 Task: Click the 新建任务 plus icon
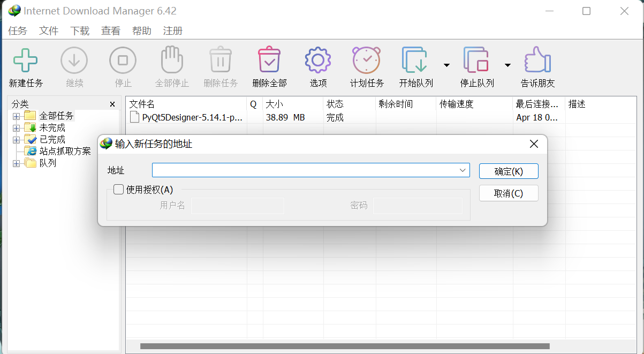click(x=26, y=60)
